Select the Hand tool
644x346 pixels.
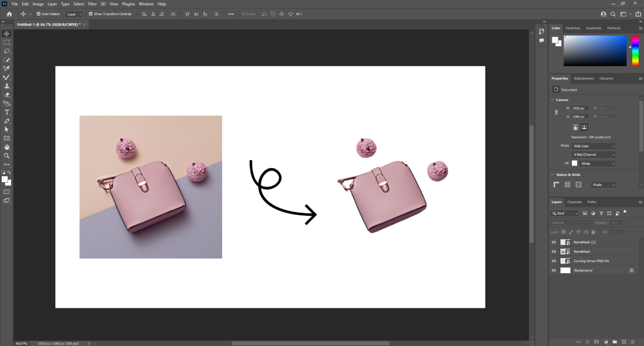(x=6, y=147)
